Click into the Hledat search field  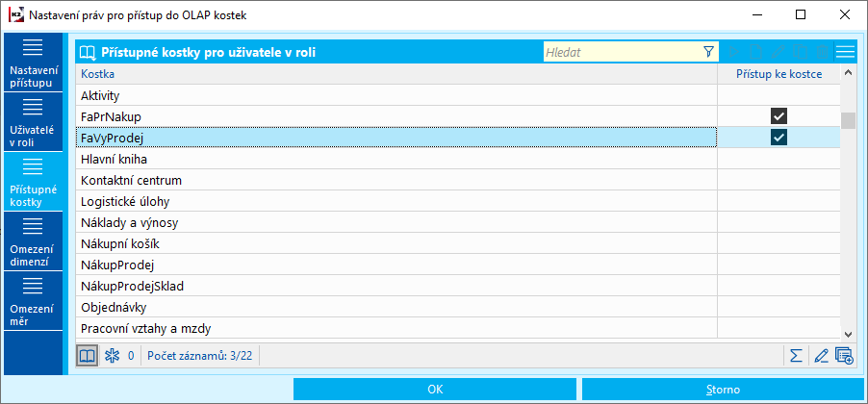click(x=621, y=53)
